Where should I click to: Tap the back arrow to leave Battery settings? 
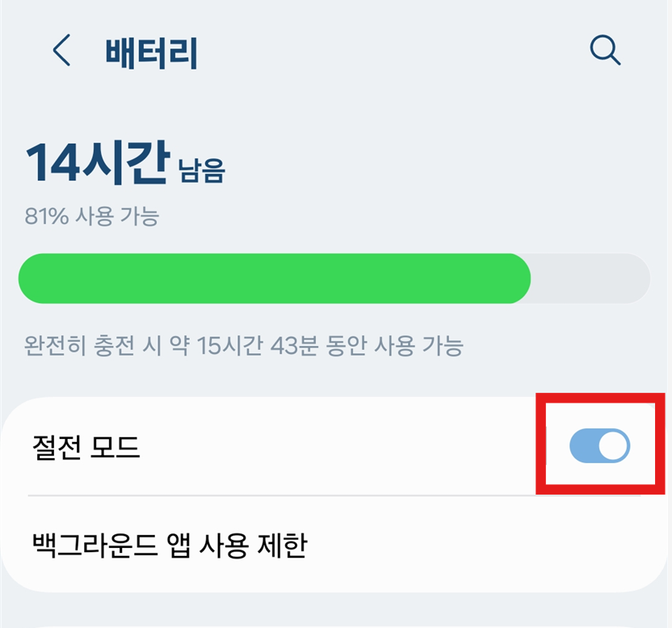(61, 52)
